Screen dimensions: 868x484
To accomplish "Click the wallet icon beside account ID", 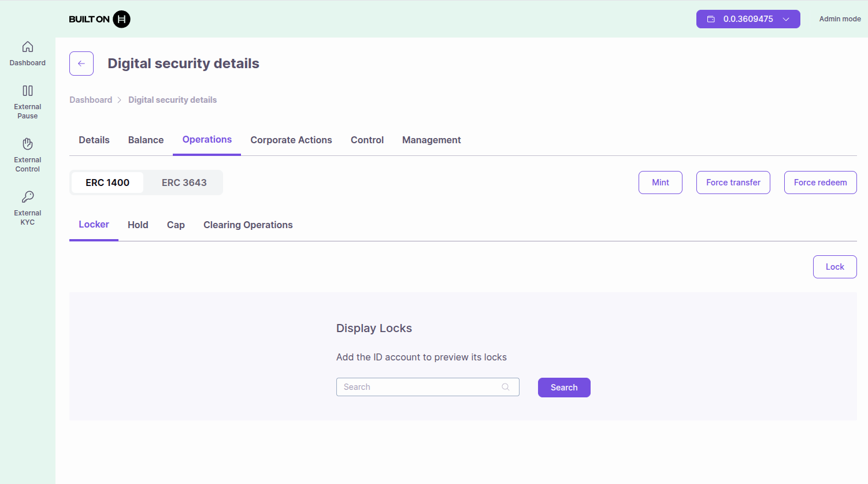I will tap(711, 19).
